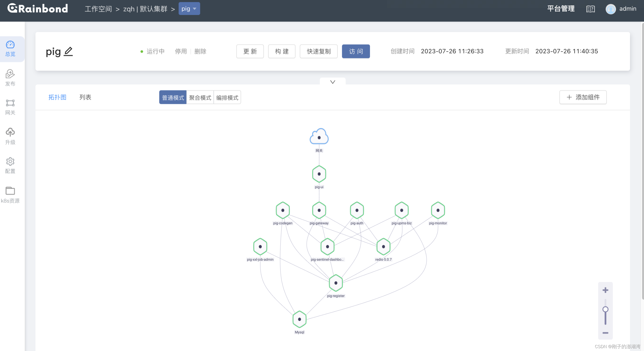Viewport: 644px width, 351px height.
Task: Switch to 聚合模式 aggregation mode
Action: coord(200,97)
